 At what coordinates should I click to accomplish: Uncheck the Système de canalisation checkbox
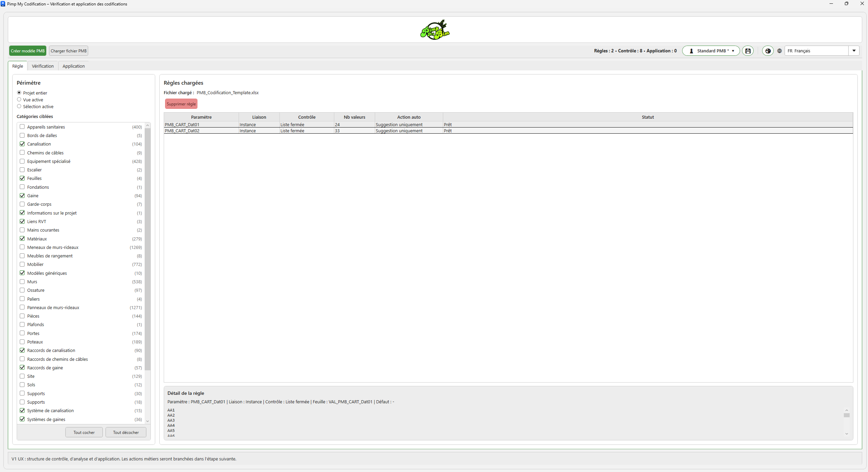22,410
